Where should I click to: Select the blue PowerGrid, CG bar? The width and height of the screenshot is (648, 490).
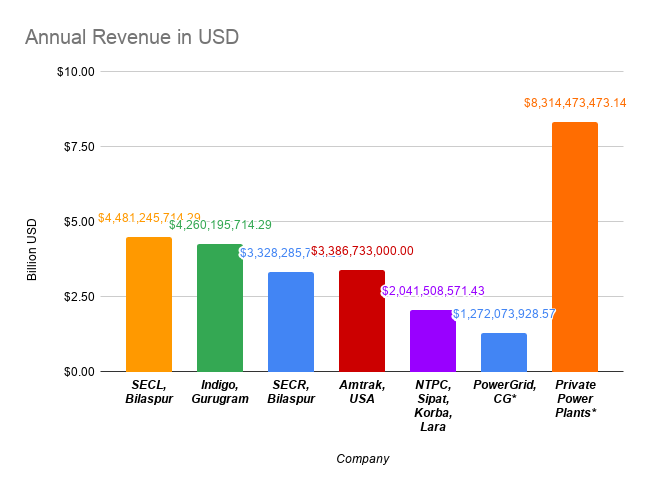pyautogui.click(x=504, y=352)
